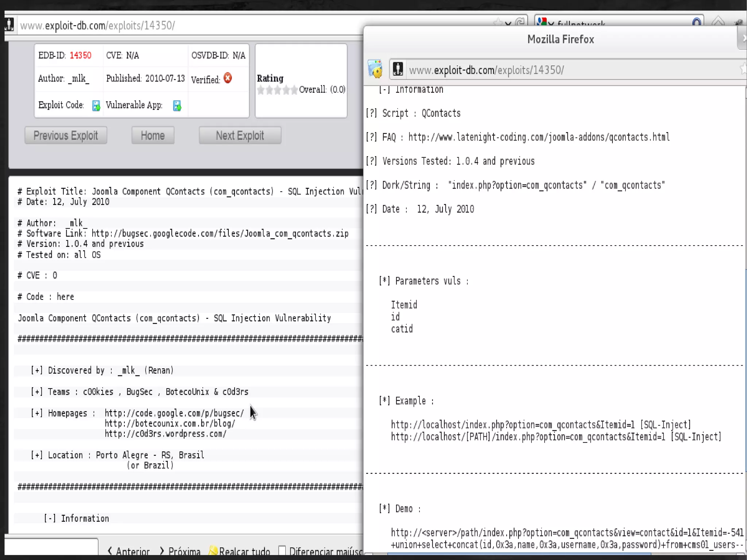
Task: Click Anterior in the find bar
Action: point(128,551)
